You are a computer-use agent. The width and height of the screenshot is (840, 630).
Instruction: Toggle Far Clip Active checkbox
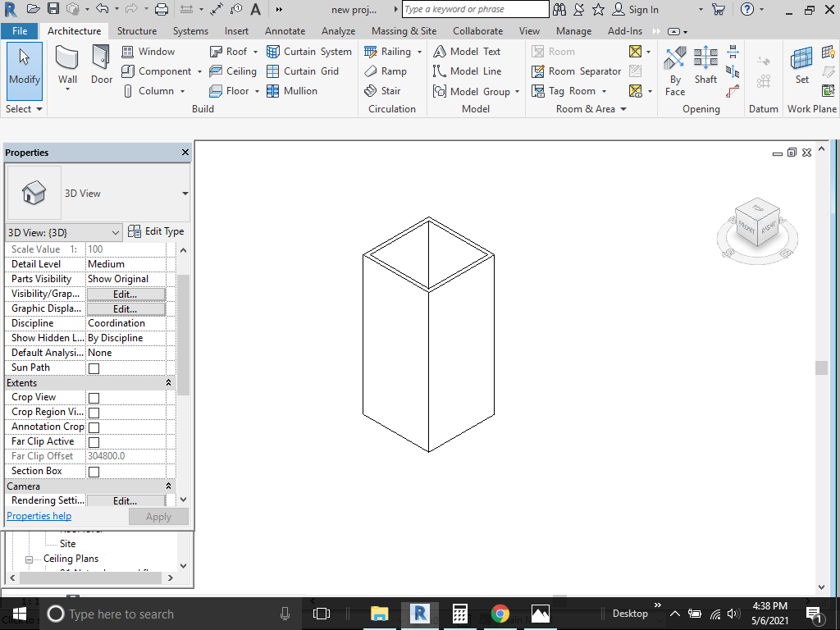coord(94,442)
